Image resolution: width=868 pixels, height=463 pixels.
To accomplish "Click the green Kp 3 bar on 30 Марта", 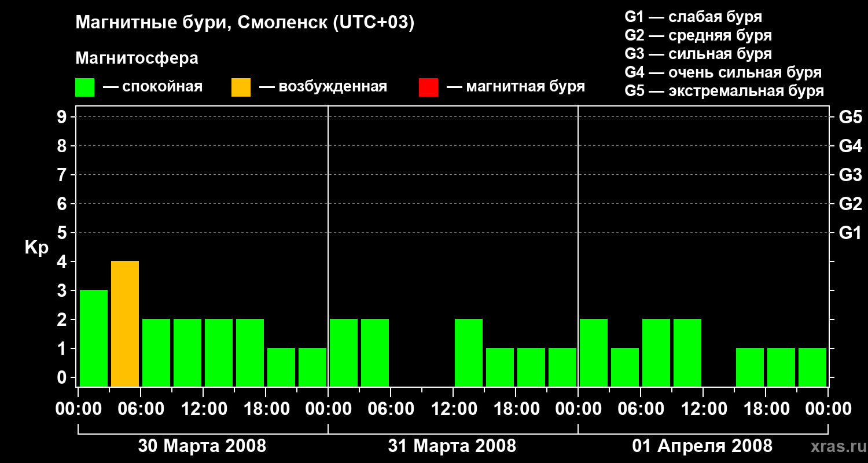I will pyautogui.click(x=94, y=338).
